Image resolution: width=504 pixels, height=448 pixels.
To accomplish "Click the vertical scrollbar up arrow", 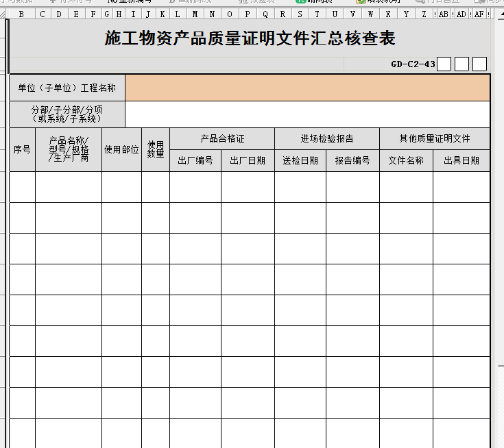I will click(x=501, y=14).
